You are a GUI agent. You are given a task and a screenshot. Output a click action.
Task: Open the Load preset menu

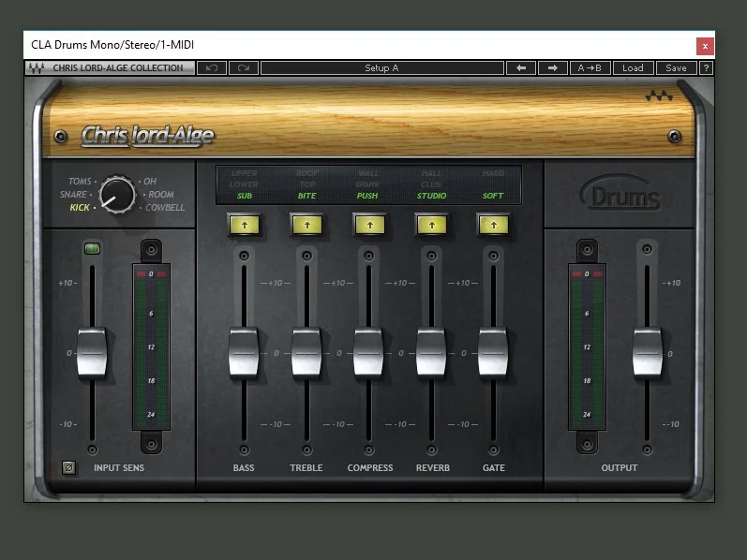(x=633, y=68)
